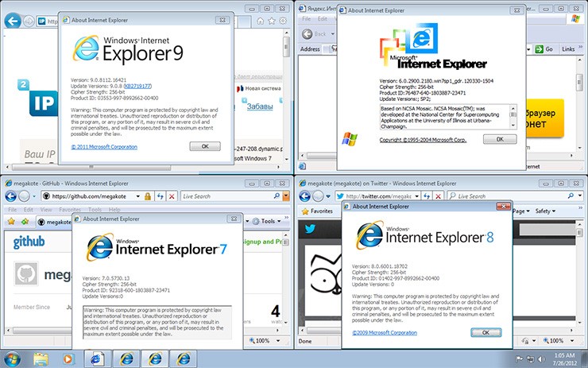Click the network icon in the system tray
This screenshot has height=368, width=588.
530,359
